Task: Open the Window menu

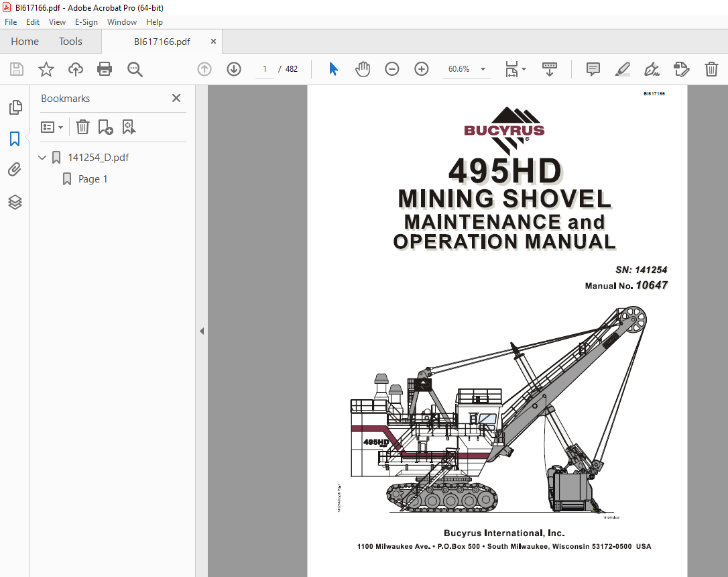Action: [x=121, y=22]
